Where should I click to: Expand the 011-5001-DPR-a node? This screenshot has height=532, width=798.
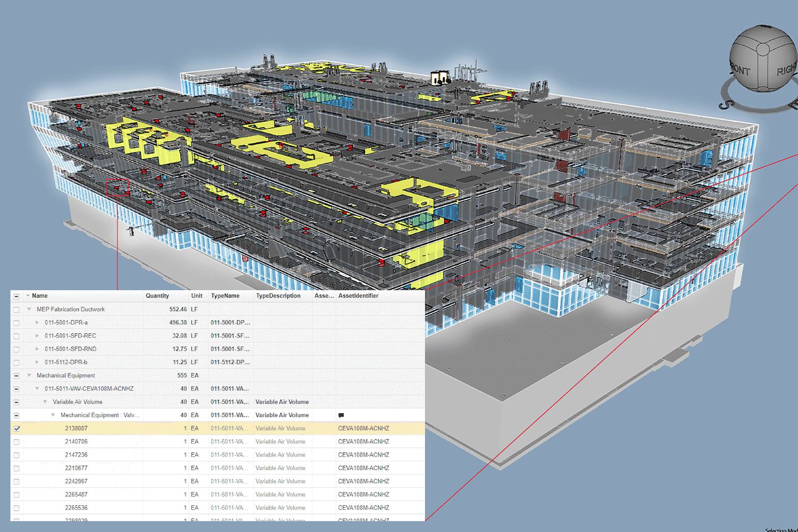[x=37, y=322]
